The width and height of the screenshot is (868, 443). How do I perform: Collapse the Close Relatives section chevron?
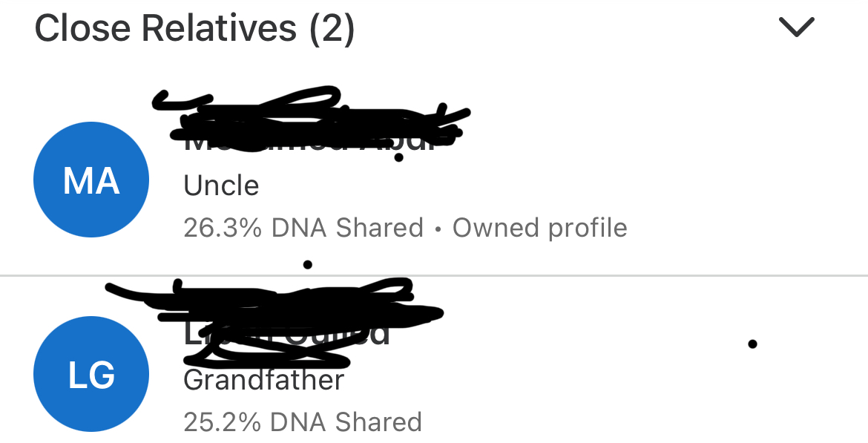click(x=797, y=27)
